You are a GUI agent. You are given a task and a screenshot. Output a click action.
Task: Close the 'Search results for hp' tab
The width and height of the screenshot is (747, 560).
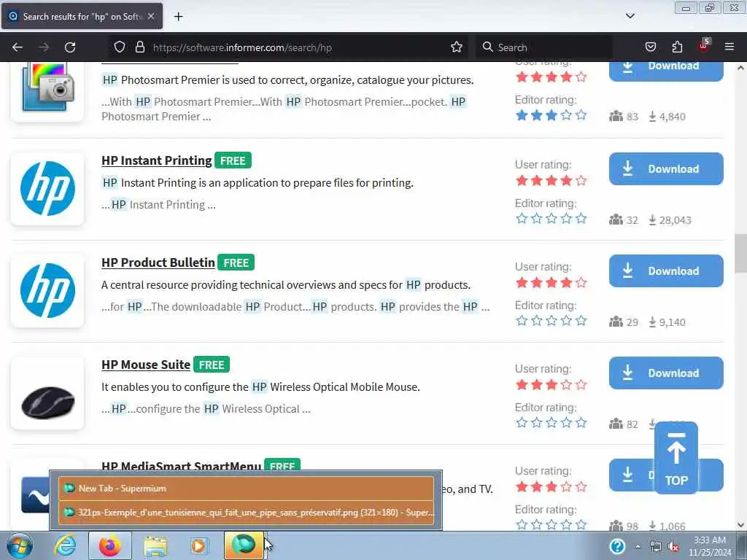point(151,16)
